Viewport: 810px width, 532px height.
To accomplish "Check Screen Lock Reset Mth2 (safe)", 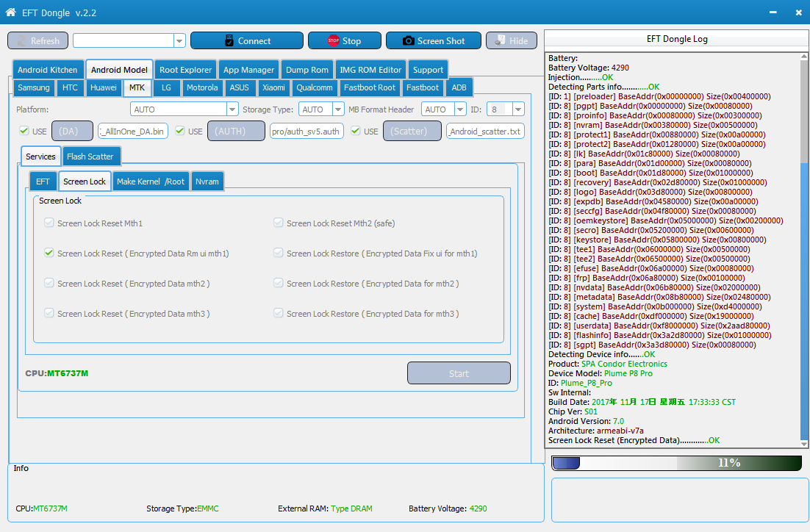I will coord(279,223).
